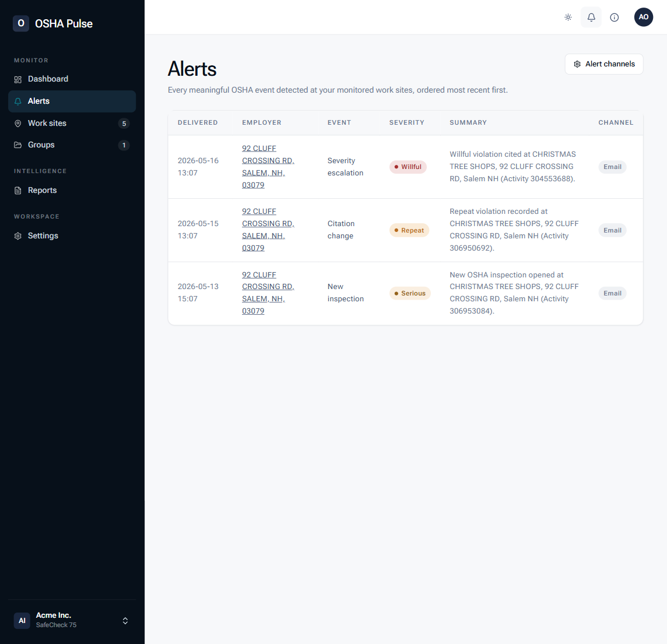
Task: Open the AO user avatar menu
Action: coord(643,17)
